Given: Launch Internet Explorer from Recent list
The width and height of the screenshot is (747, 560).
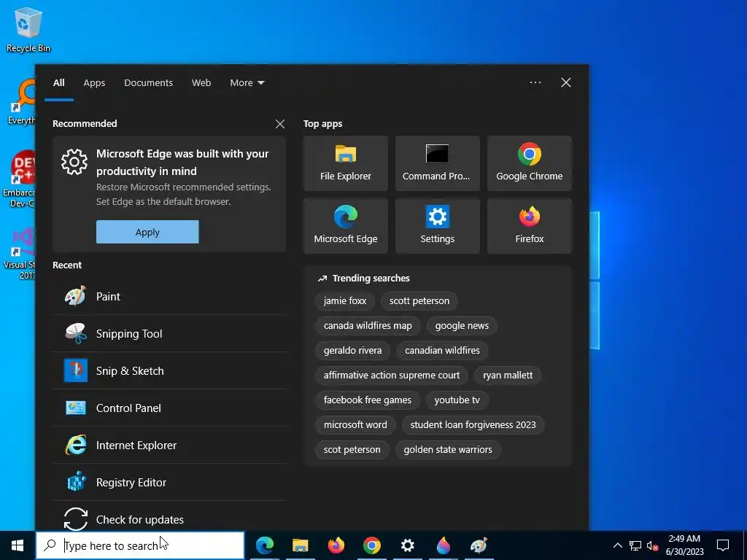Looking at the screenshot, I should pyautogui.click(x=169, y=446).
